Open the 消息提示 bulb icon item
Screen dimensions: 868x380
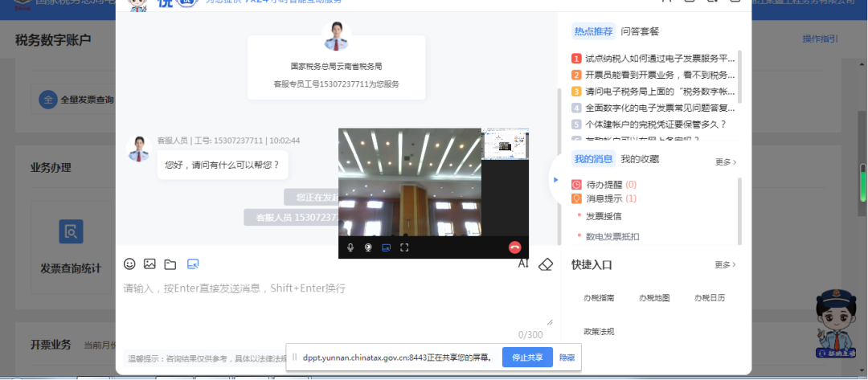click(576, 198)
